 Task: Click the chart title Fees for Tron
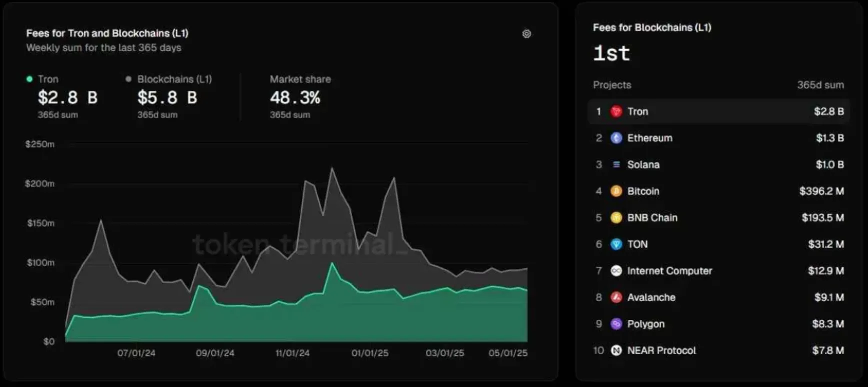coord(107,33)
